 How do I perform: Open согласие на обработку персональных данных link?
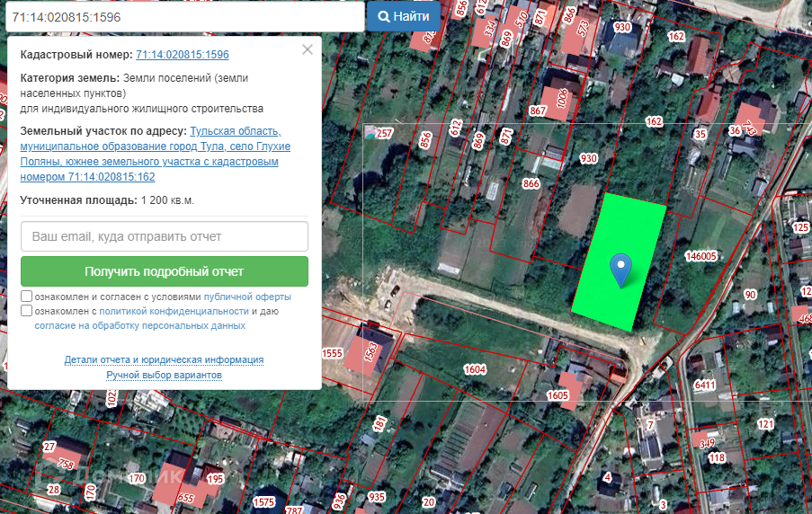click(x=139, y=325)
